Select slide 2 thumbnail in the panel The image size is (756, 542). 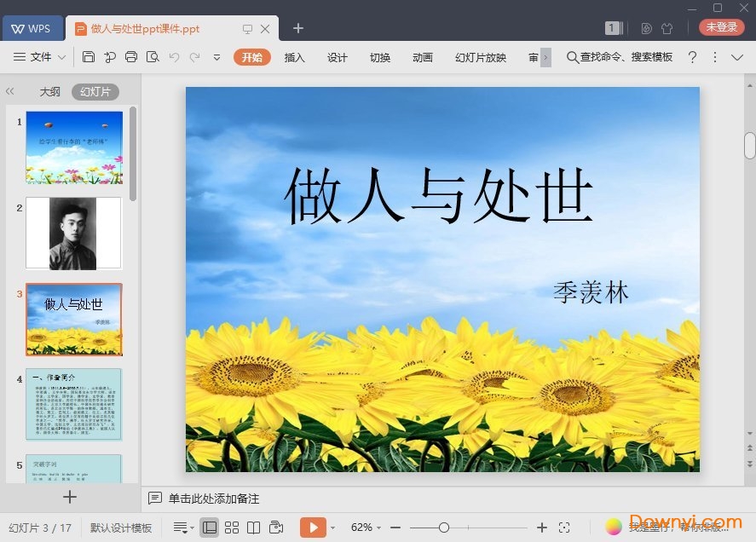pyautogui.click(x=74, y=233)
